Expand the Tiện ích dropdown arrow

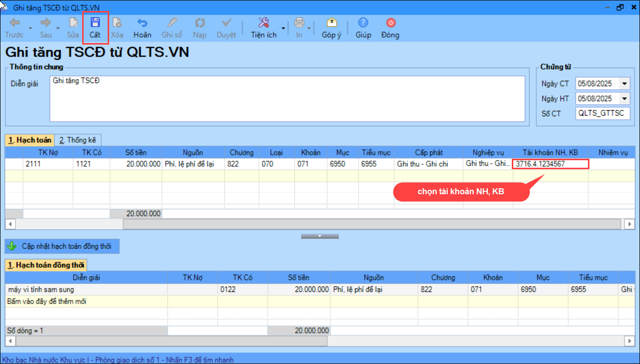click(283, 28)
